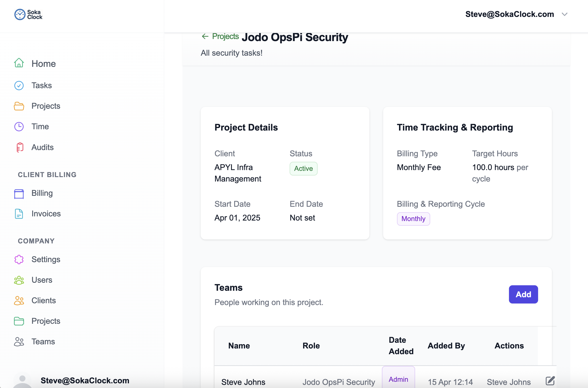Select the Home house icon in sidebar
Viewport: 588px width, 388px height.
pyautogui.click(x=19, y=63)
